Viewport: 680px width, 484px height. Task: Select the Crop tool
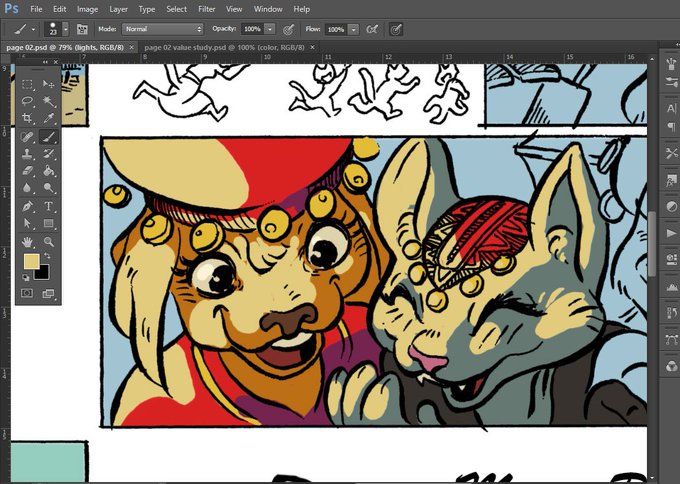(x=27, y=118)
